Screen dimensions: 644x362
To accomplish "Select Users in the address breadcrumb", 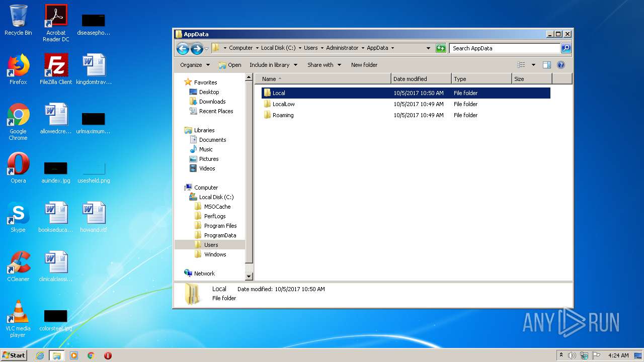I will 311,48.
